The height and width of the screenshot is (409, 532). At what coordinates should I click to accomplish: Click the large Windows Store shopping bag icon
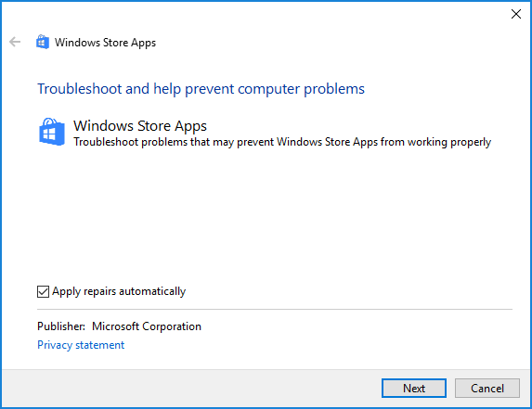click(x=52, y=132)
